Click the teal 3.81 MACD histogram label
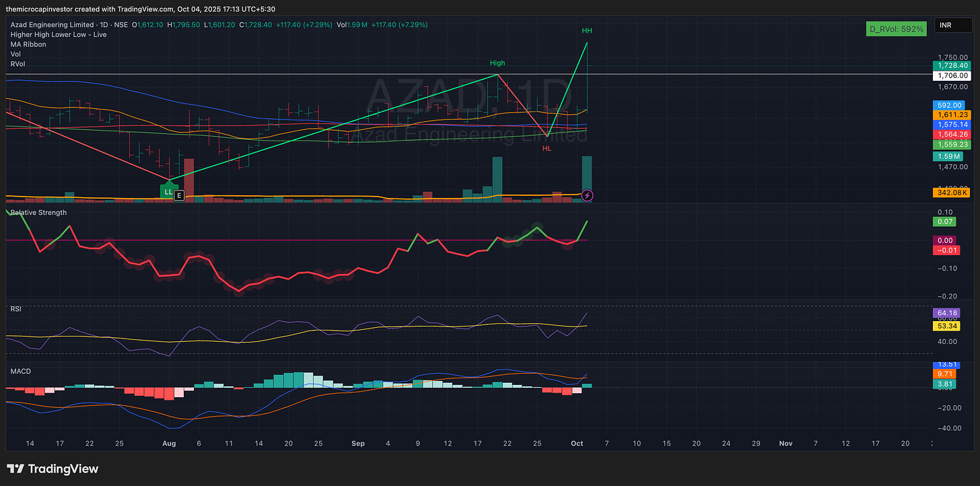980x486 pixels. [945, 384]
